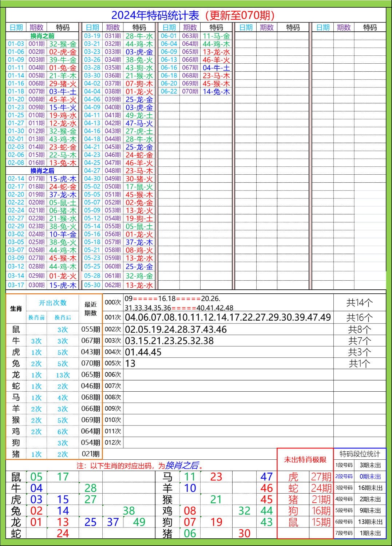Select the 共16个 count cell
The image size is (392, 546).
coord(359,318)
